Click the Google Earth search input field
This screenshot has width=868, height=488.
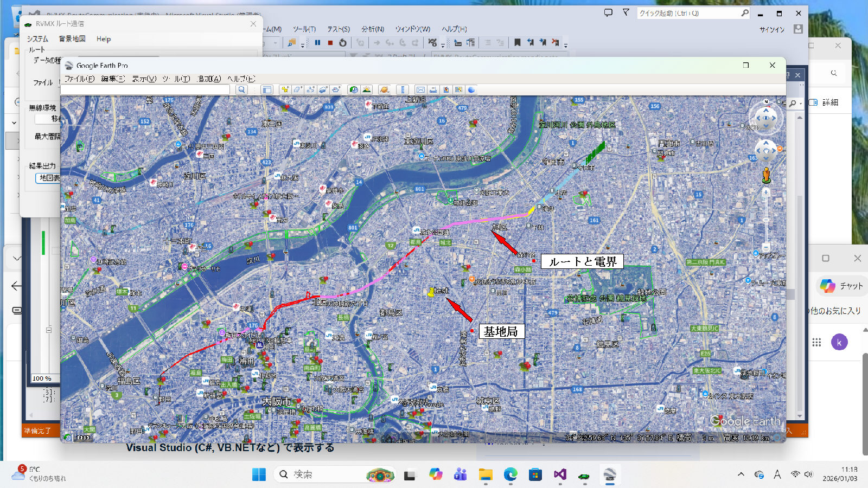[x=145, y=90]
